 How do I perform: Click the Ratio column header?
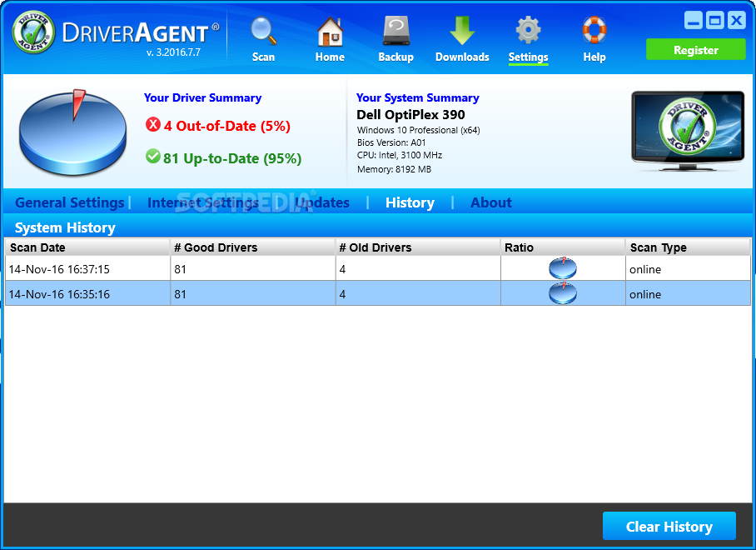(x=563, y=247)
